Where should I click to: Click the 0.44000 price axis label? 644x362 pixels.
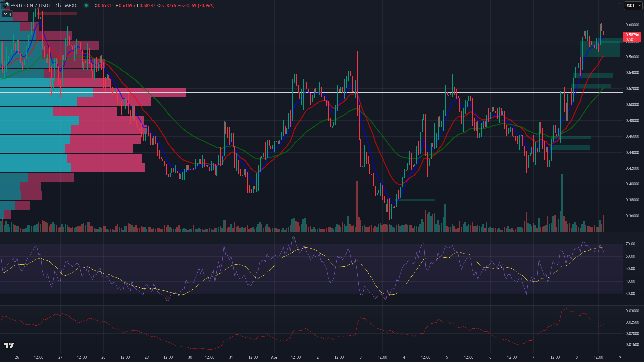632,152
